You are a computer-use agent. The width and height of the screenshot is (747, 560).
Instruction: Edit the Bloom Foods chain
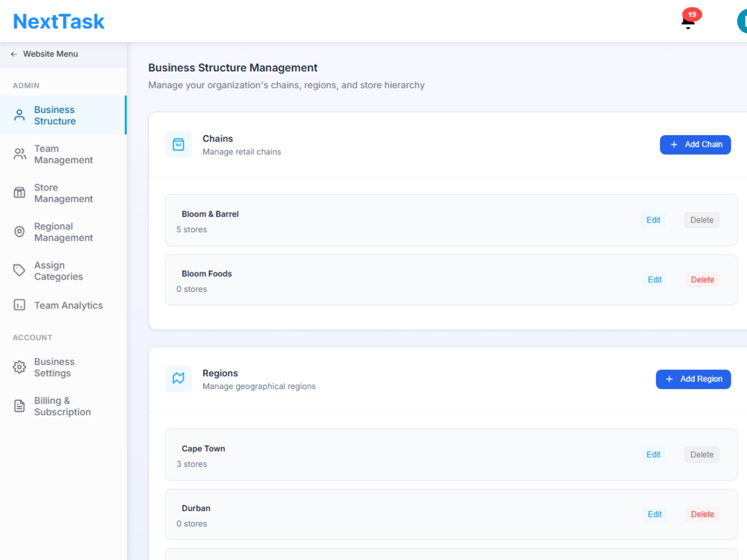(655, 280)
